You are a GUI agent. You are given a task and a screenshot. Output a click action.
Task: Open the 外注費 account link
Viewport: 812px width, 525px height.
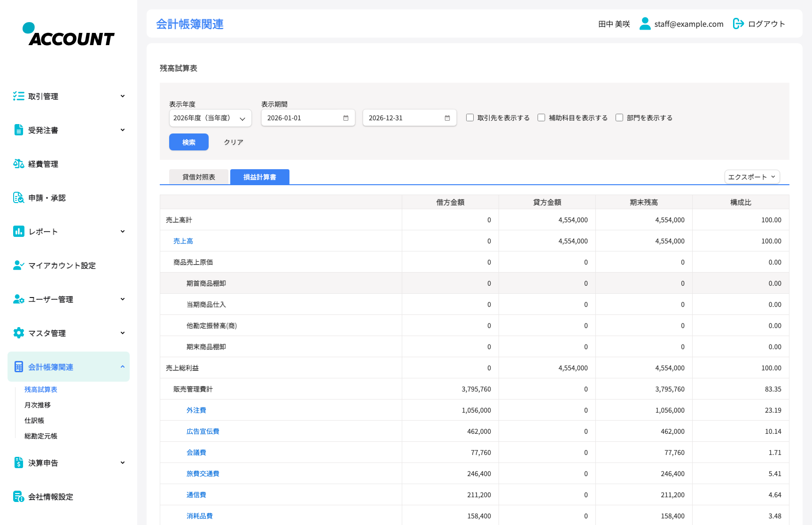(x=196, y=410)
